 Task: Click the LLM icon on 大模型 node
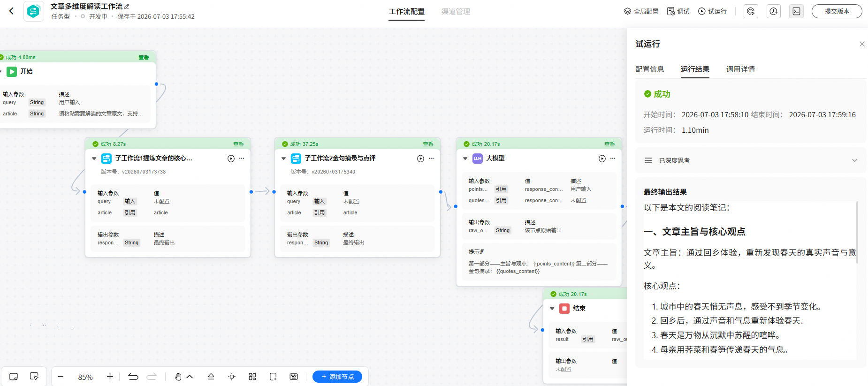click(478, 159)
